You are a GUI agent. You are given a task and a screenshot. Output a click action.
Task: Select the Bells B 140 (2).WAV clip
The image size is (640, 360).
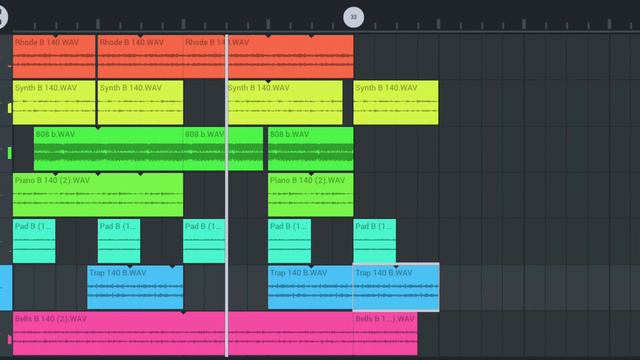point(183,333)
